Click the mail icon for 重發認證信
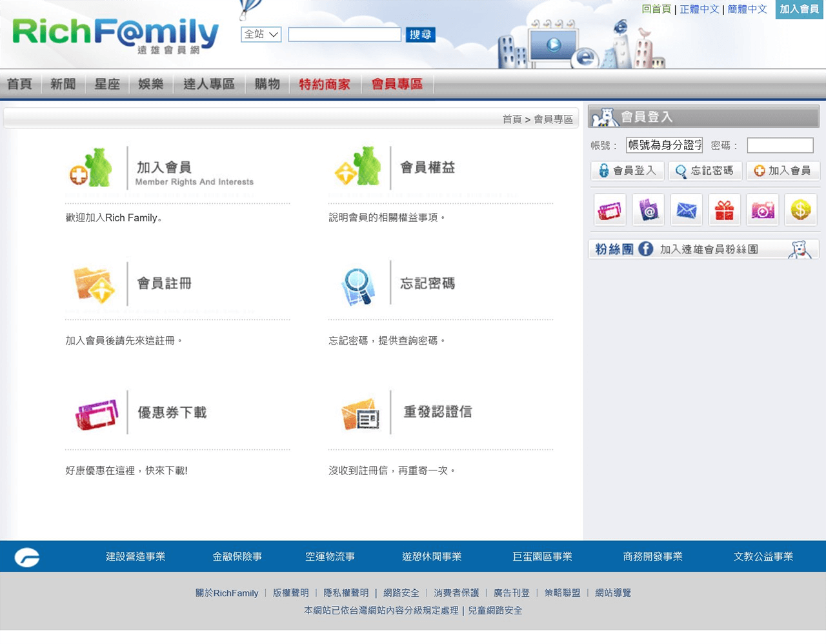 [x=360, y=414]
